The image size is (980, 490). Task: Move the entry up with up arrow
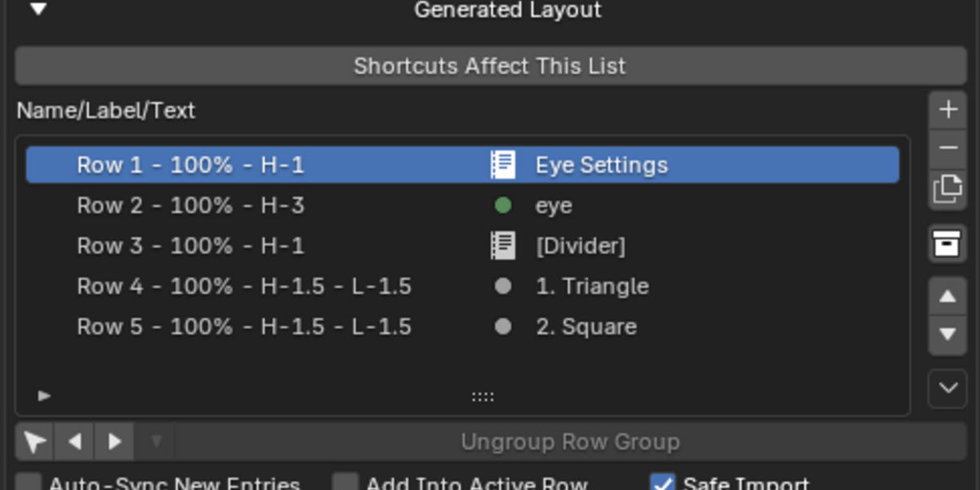(x=947, y=296)
